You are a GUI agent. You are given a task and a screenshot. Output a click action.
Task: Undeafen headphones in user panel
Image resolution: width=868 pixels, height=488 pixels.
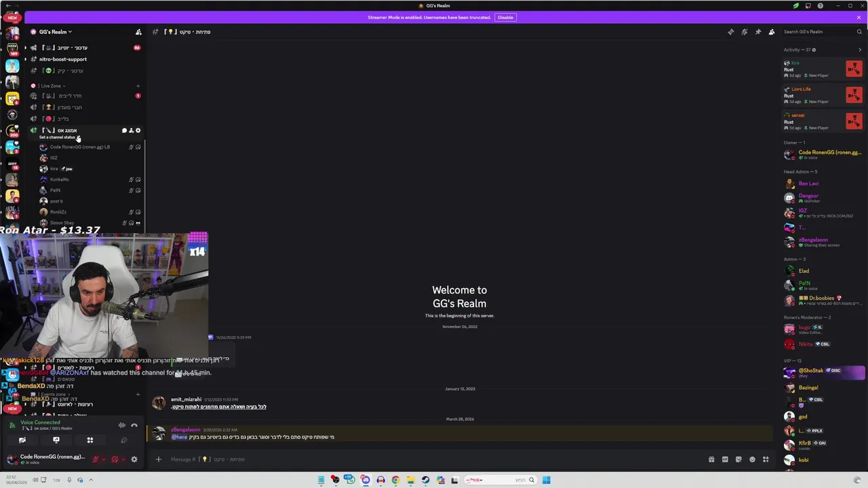click(114, 460)
